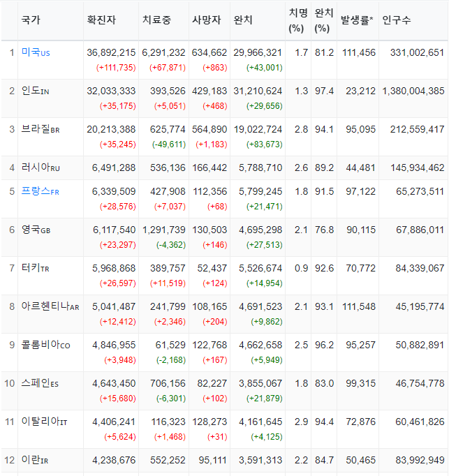Select the 이란 IR country name

pos(35,460)
